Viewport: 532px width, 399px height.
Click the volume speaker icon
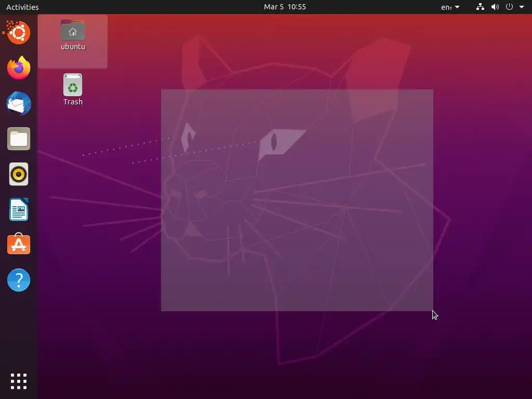pyautogui.click(x=495, y=7)
